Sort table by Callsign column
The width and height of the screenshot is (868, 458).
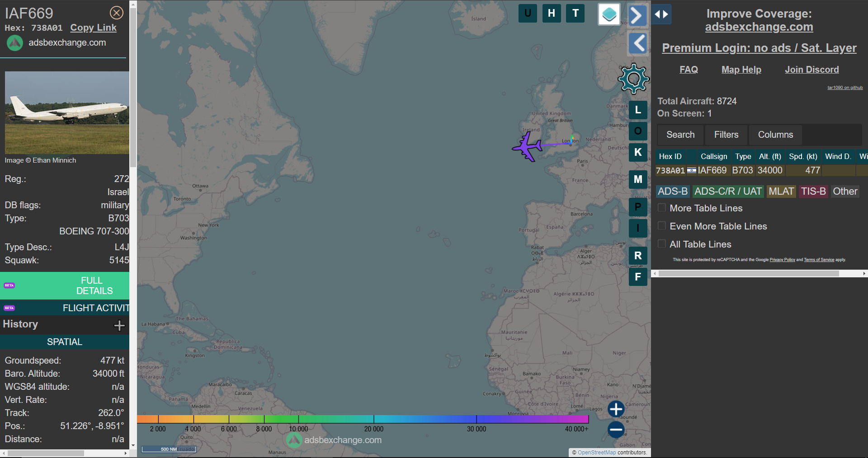point(714,156)
